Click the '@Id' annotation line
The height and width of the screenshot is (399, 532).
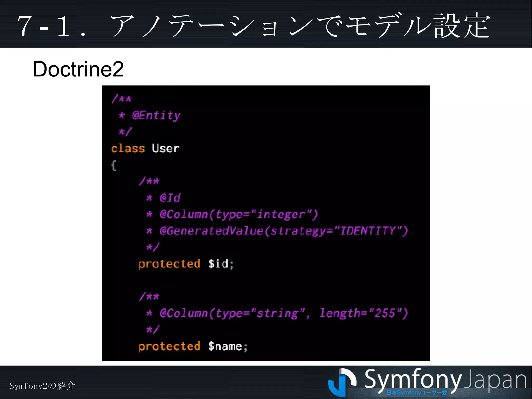(x=163, y=198)
